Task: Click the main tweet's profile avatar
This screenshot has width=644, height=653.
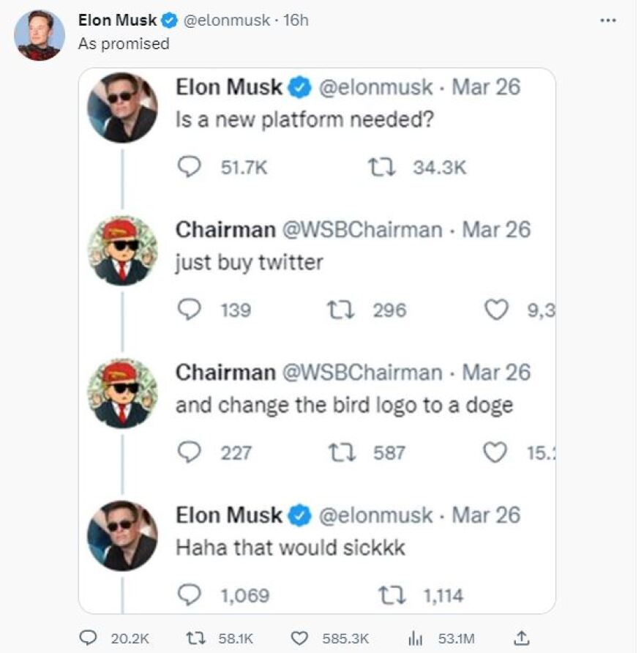Action: pos(39,35)
